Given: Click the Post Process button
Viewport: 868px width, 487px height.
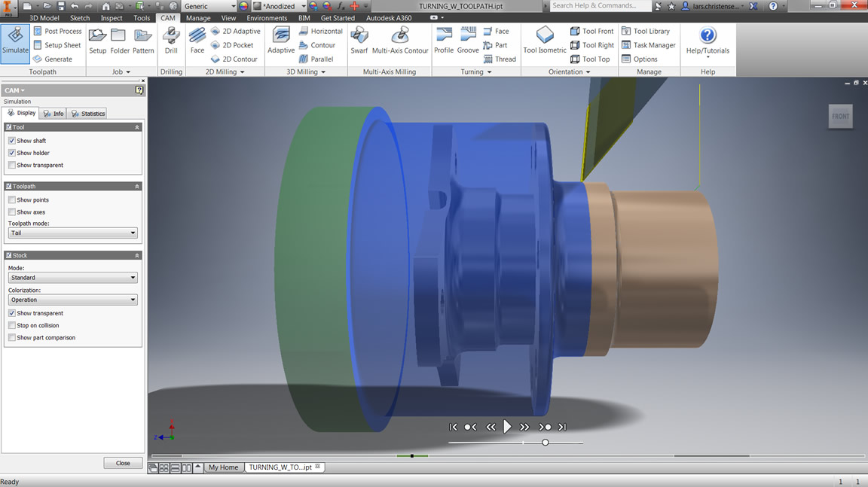Looking at the screenshot, I should click(x=57, y=32).
